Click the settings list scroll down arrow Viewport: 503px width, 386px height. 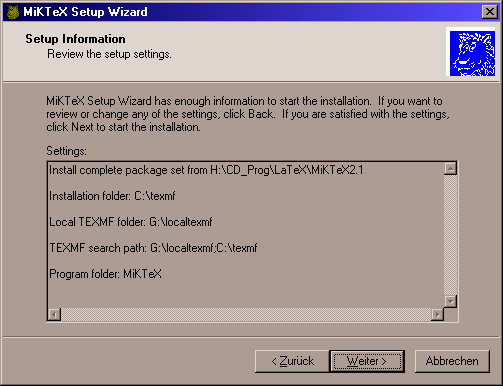[450, 301]
